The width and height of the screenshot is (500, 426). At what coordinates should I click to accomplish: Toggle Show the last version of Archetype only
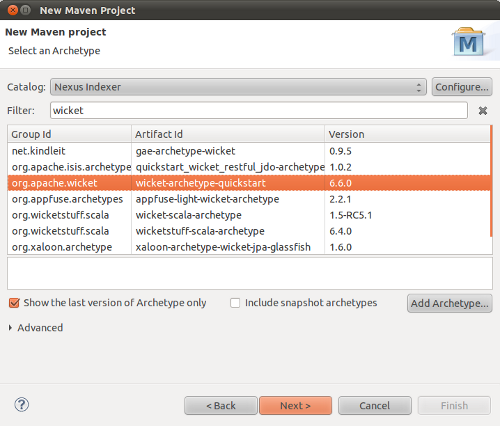point(14,303)
